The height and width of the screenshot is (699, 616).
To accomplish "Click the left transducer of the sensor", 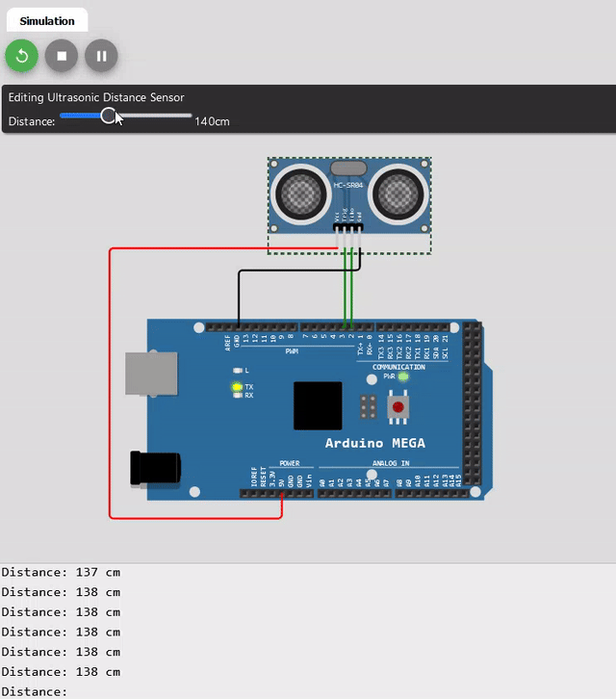I will 301,194.
